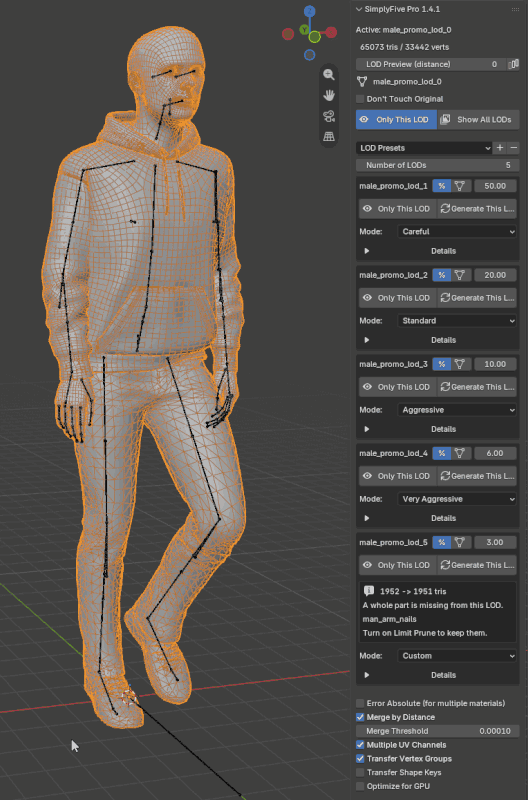Click the LOD Preview mode icon beside the distance field
Viewport: 528px width, 800px height.
[x=513, y=64]
